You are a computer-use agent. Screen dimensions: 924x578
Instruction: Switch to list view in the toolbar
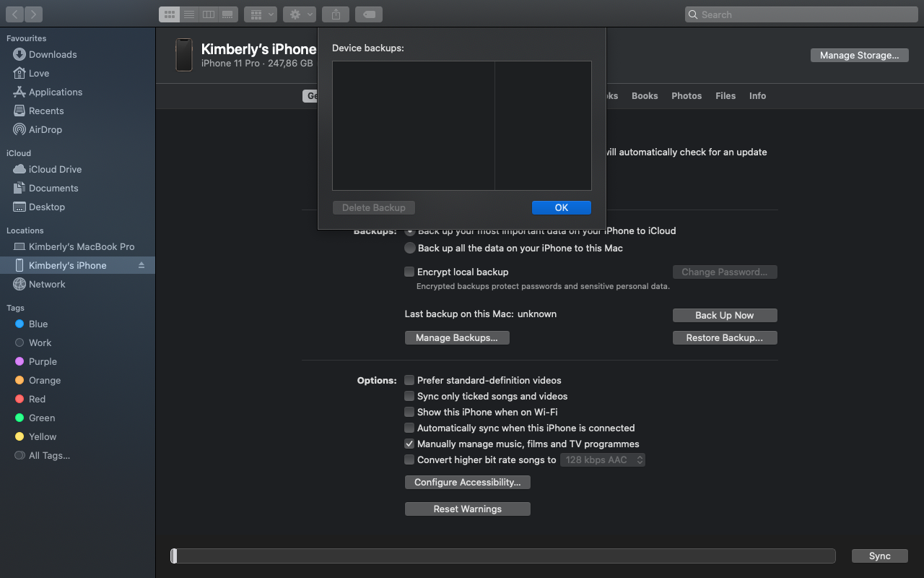tap(189, 14)
